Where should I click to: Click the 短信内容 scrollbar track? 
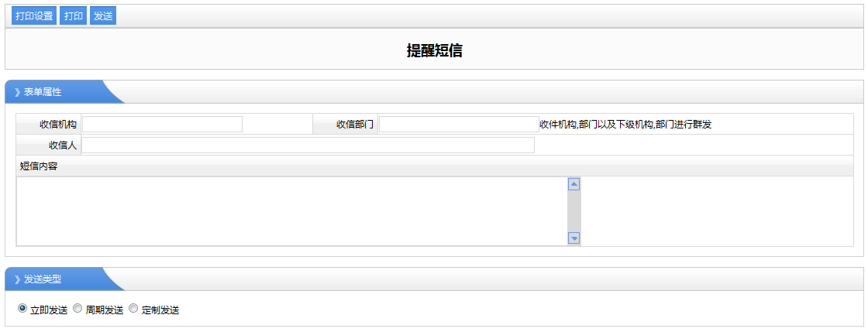(574, 211)
